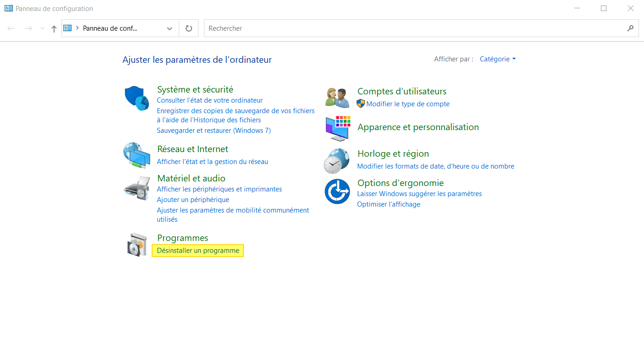Select the Matériel et audio printer icon

point(136,187)
